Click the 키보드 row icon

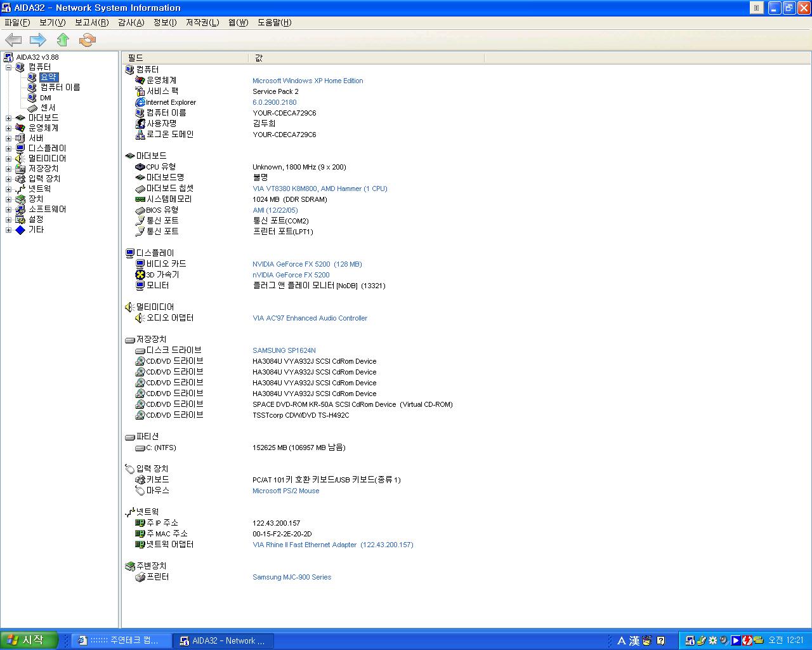pos(140,480)
